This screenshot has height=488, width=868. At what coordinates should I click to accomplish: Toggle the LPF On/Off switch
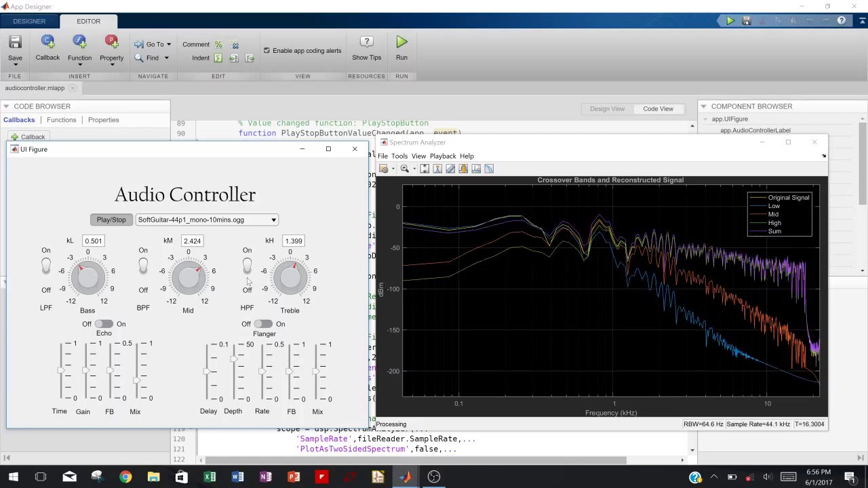tap(45, 266)
